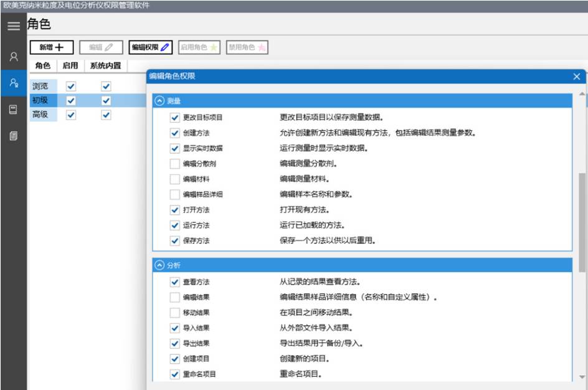
Task: Uncheck the 创建方法 permission
Action: point(175,133)
